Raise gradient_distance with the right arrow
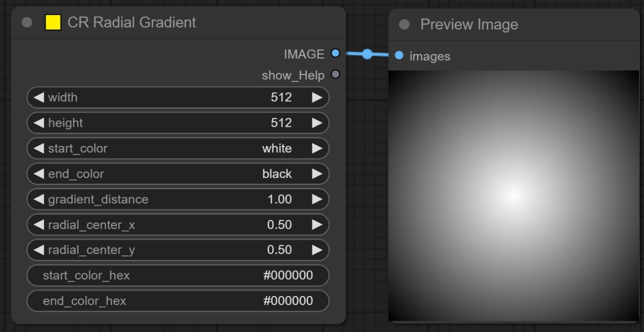Screen dimensions: 644x332 click(317, 199)
